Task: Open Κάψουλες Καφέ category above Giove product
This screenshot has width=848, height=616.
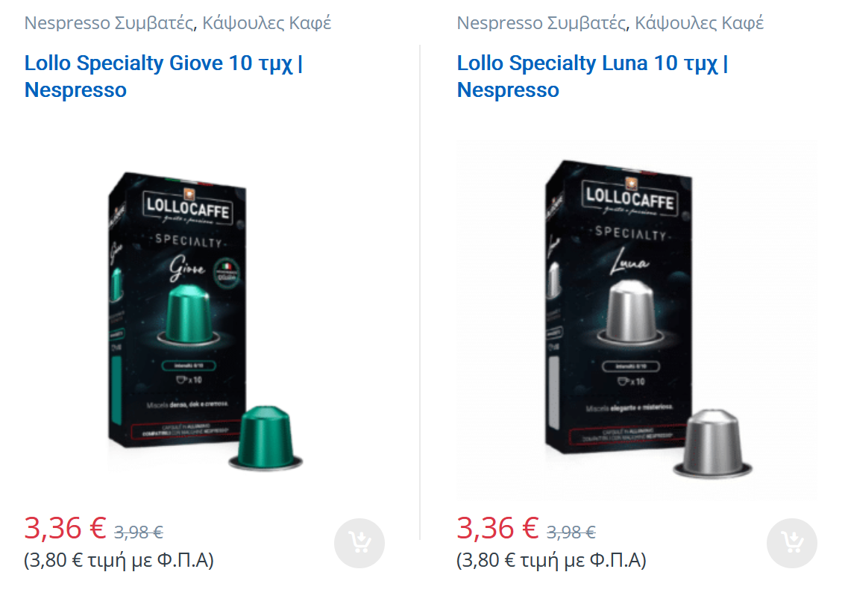Action: 266,22
